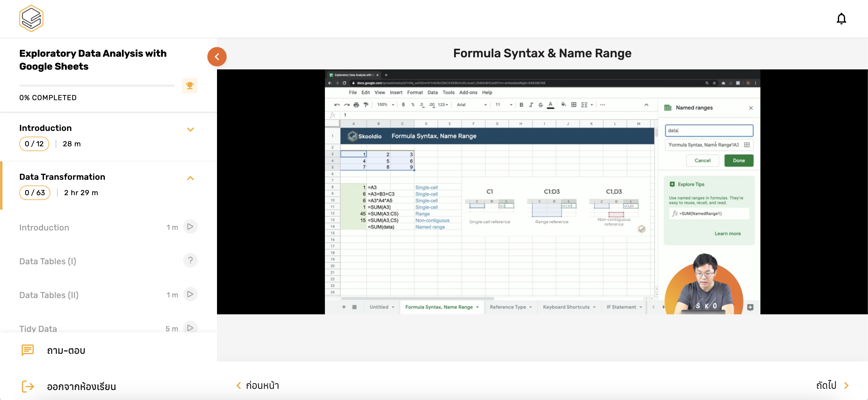Play the Data Transformation Introduction lesson
This screenshot has height=400, width=868.
(190, 227)
